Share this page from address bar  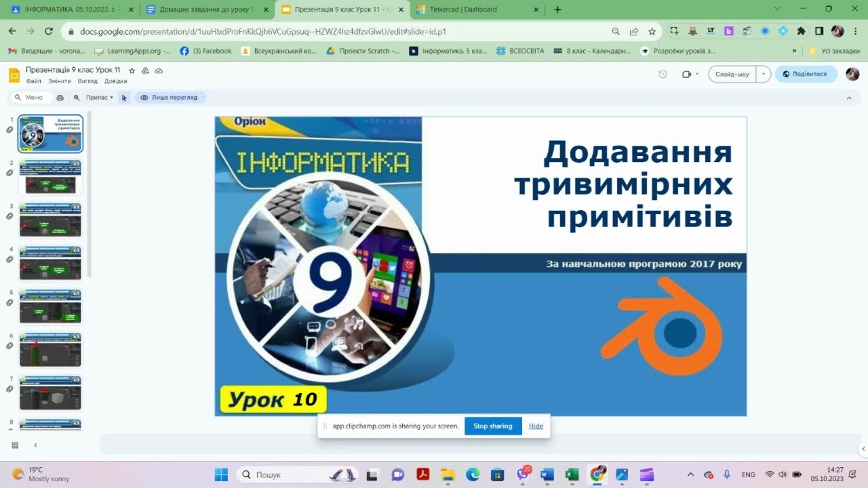(x=634, y=31)
